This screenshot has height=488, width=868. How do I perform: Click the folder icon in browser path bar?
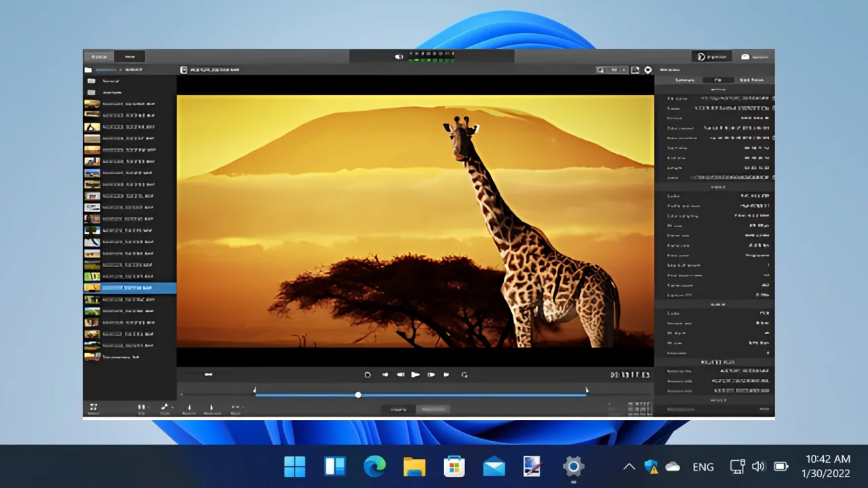click(87, 70)
